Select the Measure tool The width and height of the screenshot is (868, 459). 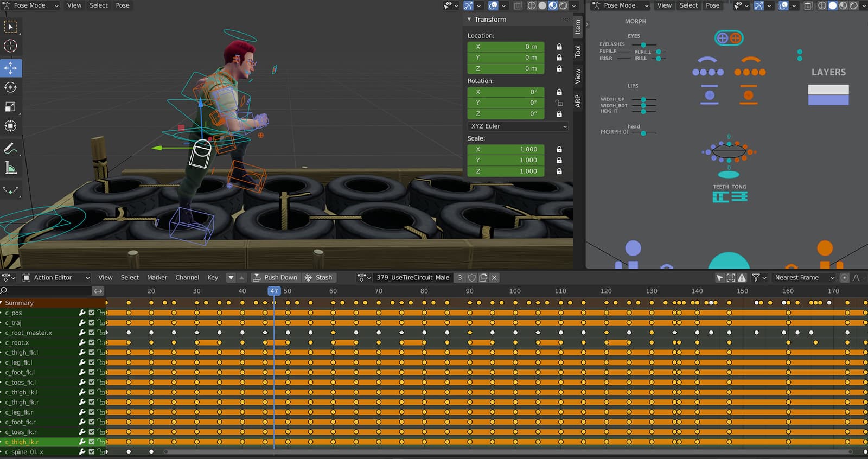[10, 168]
